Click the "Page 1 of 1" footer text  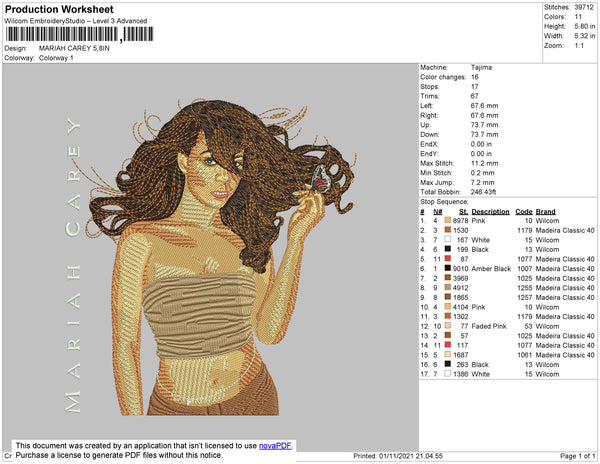click(577, 456)
